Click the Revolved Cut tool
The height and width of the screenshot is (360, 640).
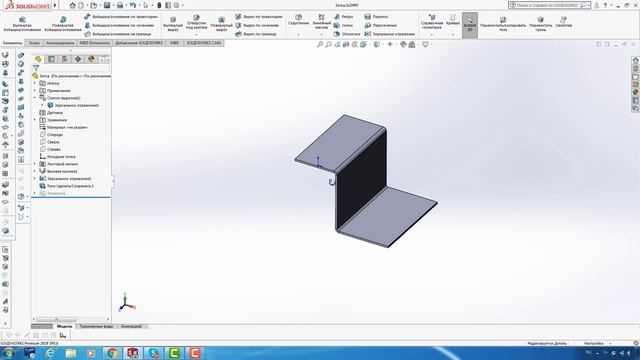click(x=221, y=24)
